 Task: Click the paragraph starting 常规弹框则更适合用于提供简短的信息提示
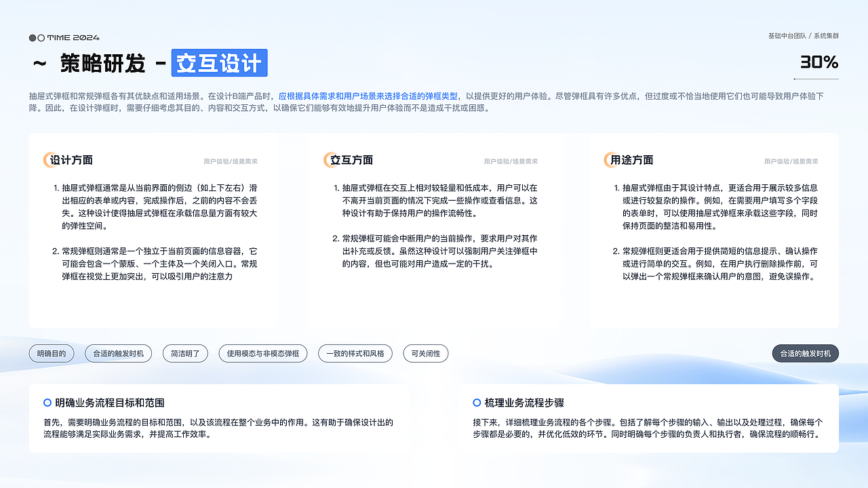pos(720,264)
